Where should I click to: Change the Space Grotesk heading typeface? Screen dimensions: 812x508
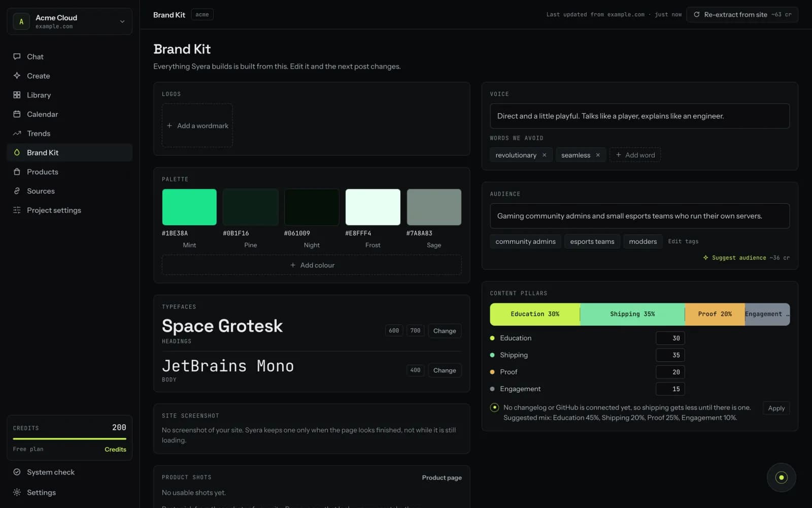pos(445,331)
